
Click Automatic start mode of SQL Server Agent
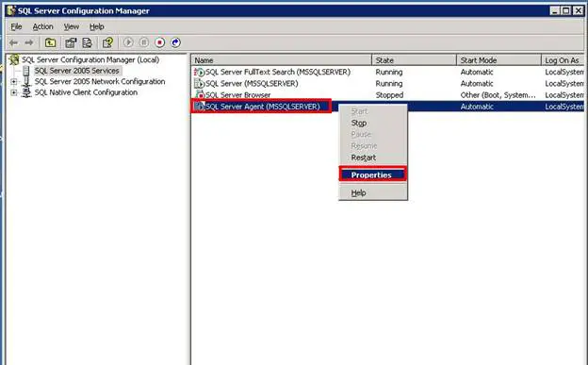477,107
